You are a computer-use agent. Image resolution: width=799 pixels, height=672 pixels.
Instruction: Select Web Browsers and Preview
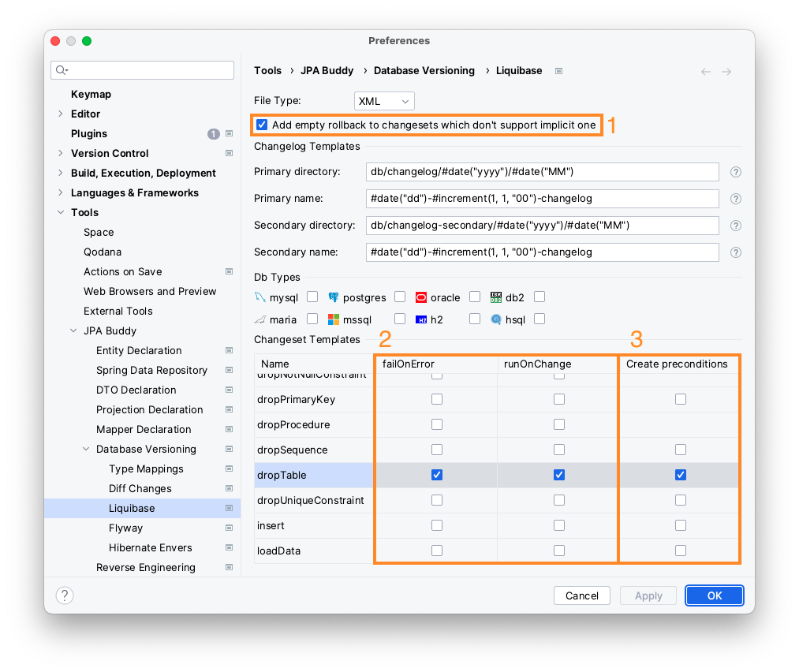coord(150,291)
